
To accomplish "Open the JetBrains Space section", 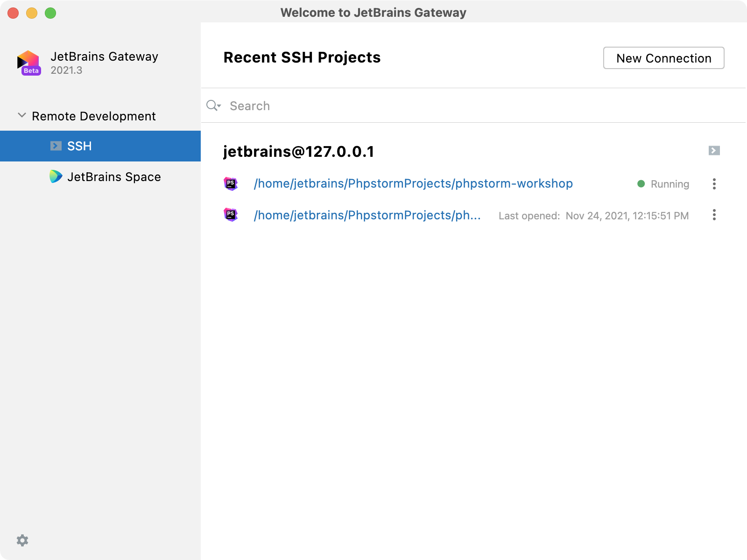I will (x=114, y=177).
